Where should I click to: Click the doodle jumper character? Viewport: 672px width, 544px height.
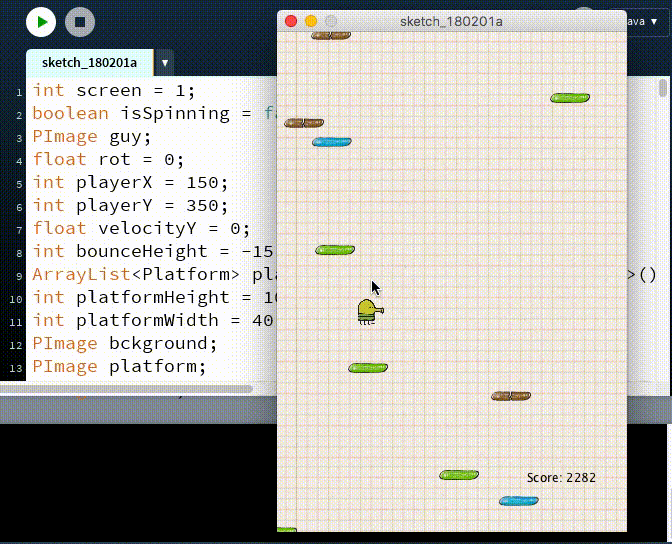tap(370, 312)
